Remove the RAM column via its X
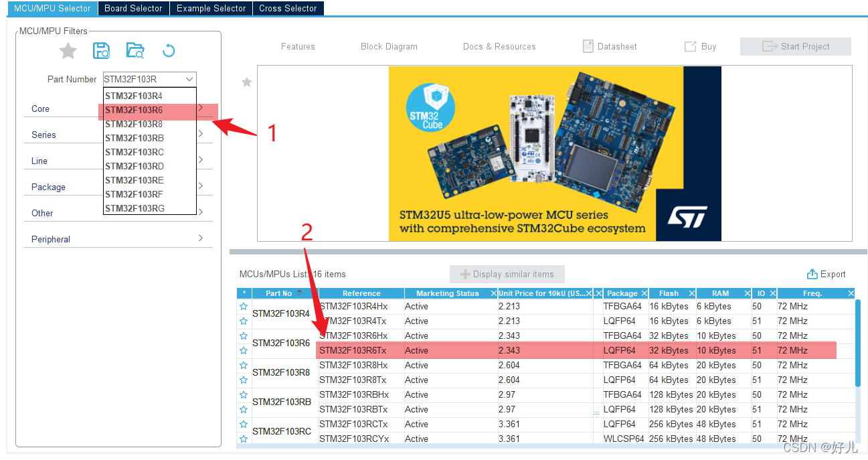Viewport: 868px width, 460px height. pos(747,293)
